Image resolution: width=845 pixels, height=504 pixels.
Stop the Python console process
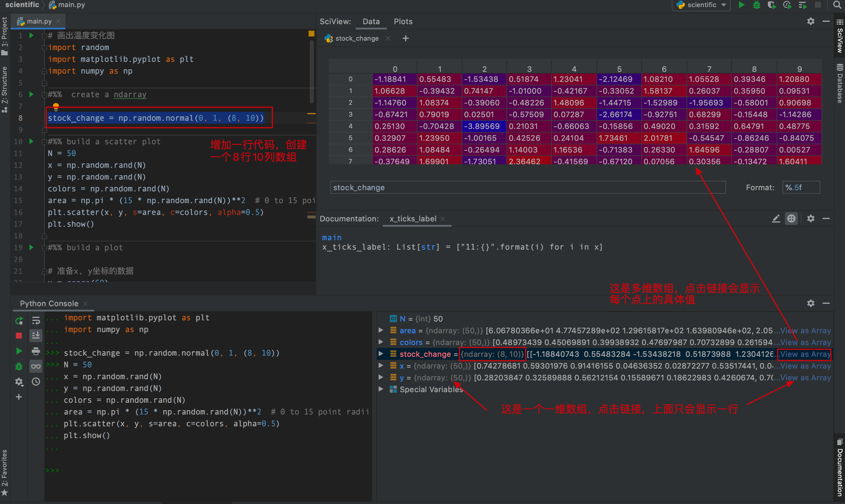coord(19,336)
